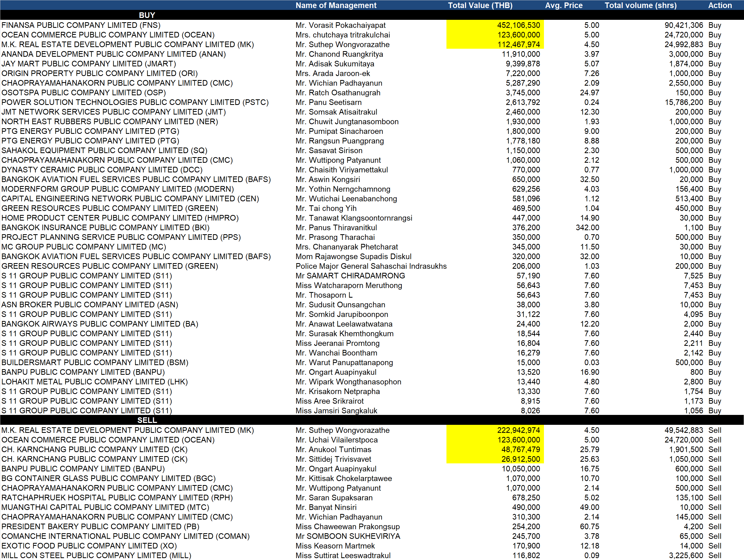The image size is (744, 560).
Task: Click CAPITAL ENGINEERING NETWORK (CEN) cell
Action: (x=130, y=199)
